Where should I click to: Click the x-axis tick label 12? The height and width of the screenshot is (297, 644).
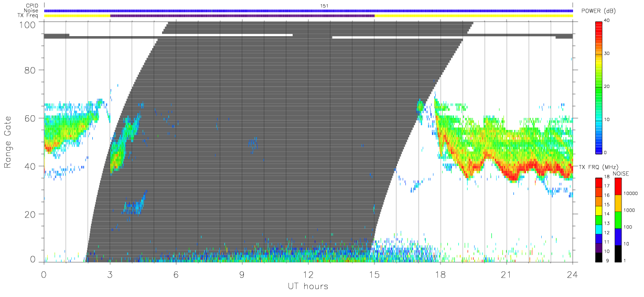[308, 274]
